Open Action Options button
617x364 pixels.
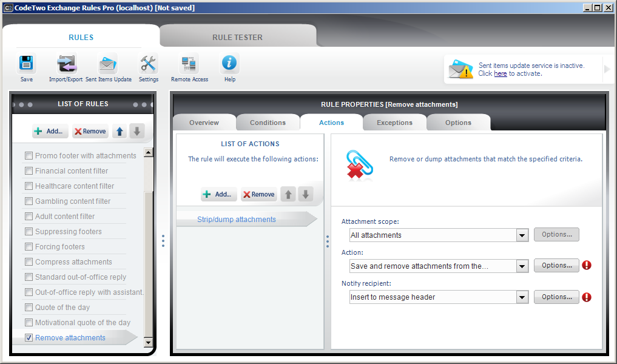(556, 266)
